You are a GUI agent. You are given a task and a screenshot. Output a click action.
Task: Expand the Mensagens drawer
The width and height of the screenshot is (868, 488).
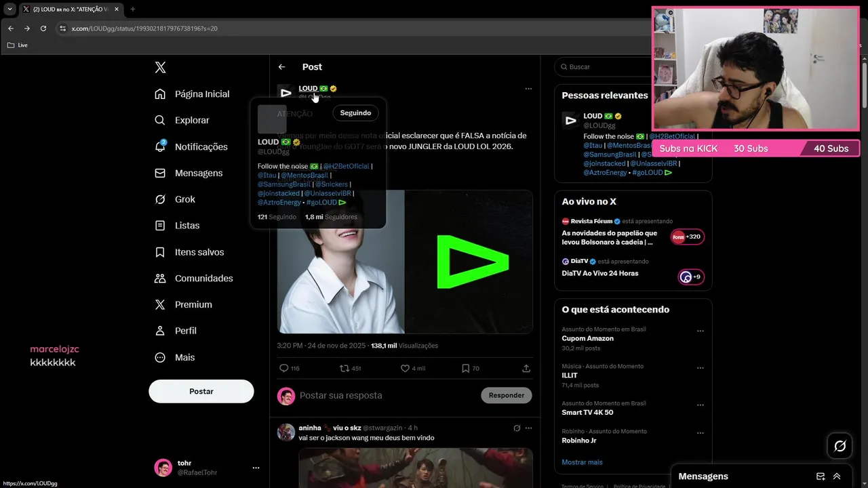click(837, 476)
